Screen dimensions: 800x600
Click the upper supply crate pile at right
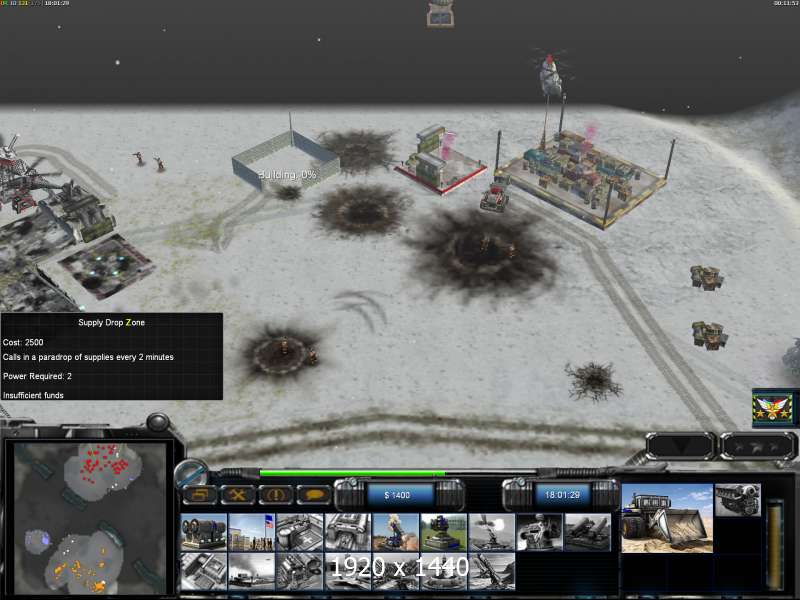click(707, 277)
